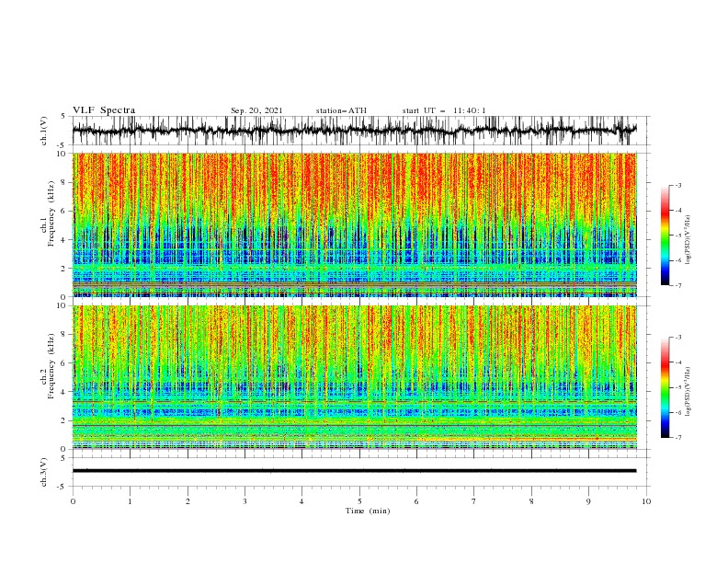Click time axis tick label "3"

(x=245, y=501)
